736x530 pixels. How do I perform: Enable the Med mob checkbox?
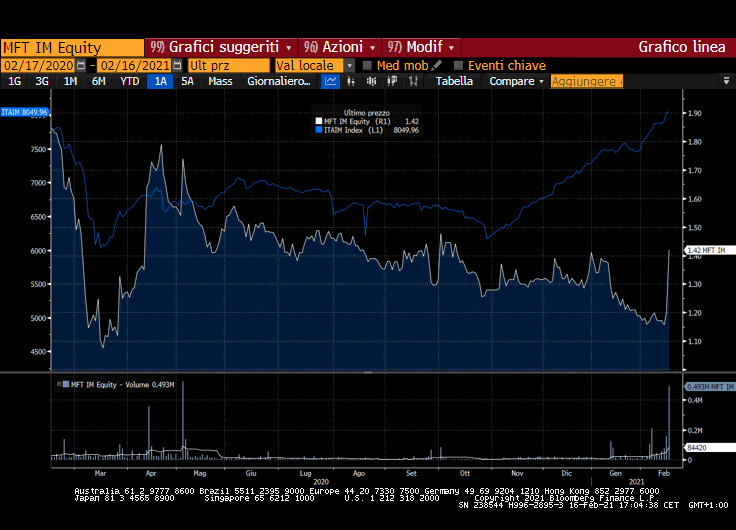[367, 65]
